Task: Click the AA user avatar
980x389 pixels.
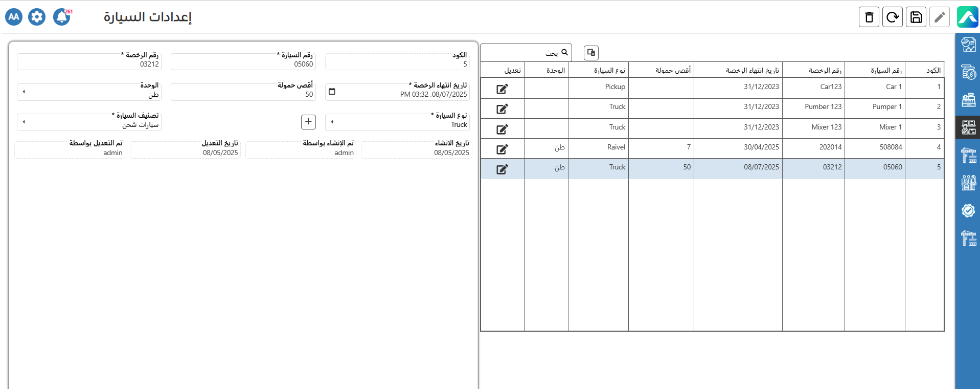Action: click(x=14, y=17)
